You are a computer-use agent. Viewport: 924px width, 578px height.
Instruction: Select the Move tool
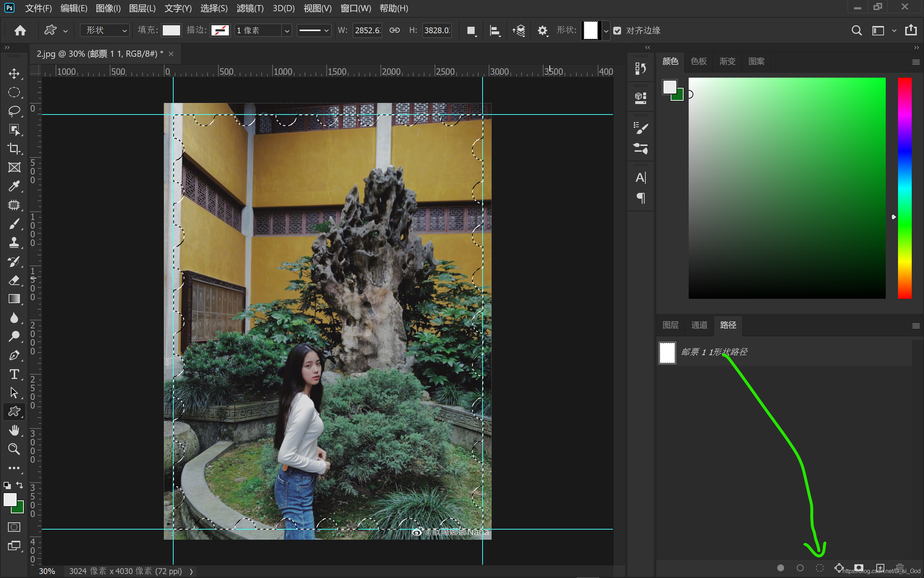pos(14,73)
